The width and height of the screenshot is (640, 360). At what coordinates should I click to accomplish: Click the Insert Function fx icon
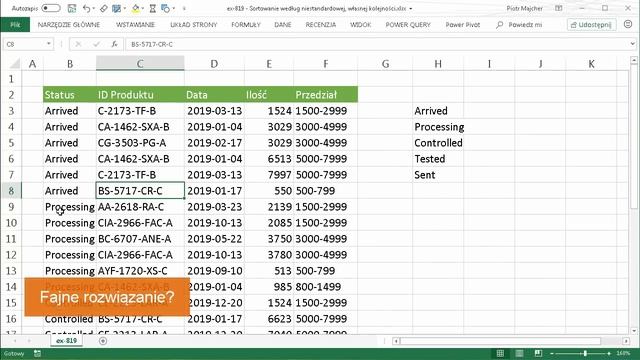[114, 44]
